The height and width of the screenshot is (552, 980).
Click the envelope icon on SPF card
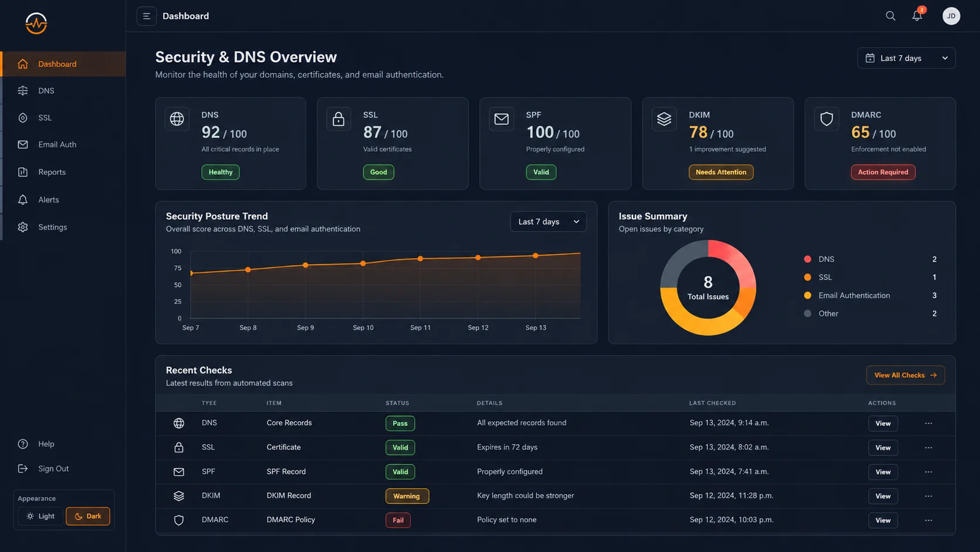pos(501,119)
